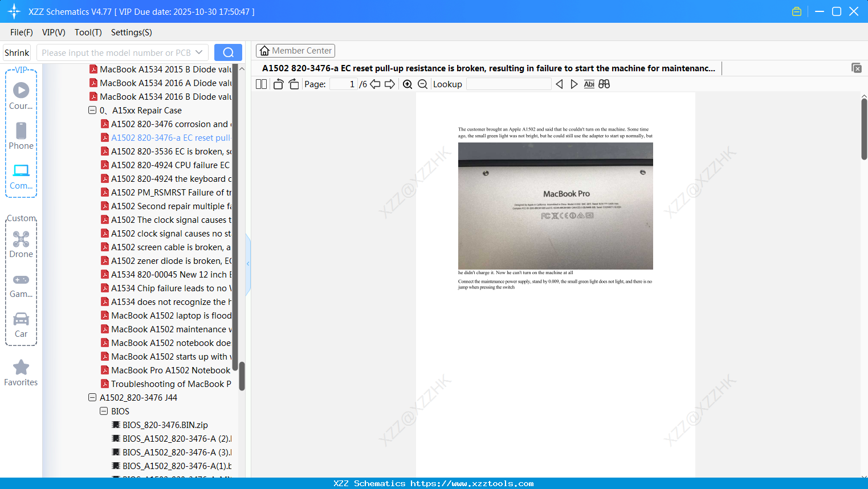Viewport: 868px width, 489px height.
Task: Rotate the page counterclockwise
Action: [x=278, y=84]
